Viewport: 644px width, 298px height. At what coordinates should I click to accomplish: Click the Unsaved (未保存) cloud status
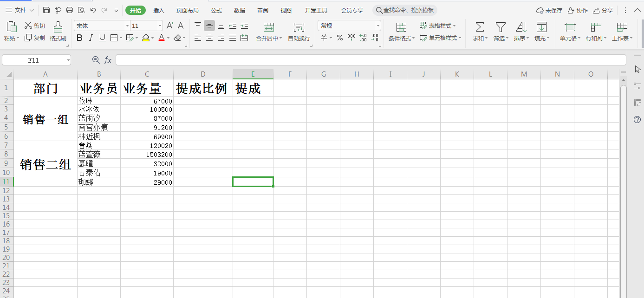(549, 10)
